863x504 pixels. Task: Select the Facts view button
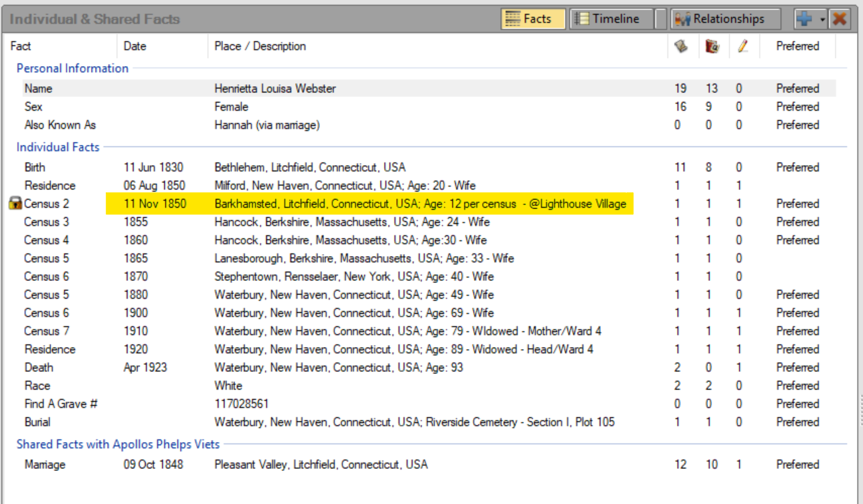[533, 19]
